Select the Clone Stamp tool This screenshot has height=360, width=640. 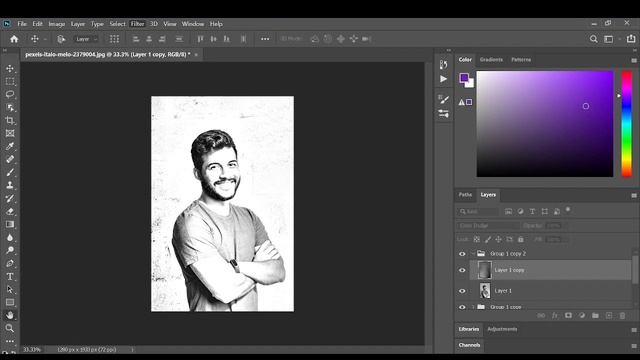pyautogui.click(x=10, y=185)
